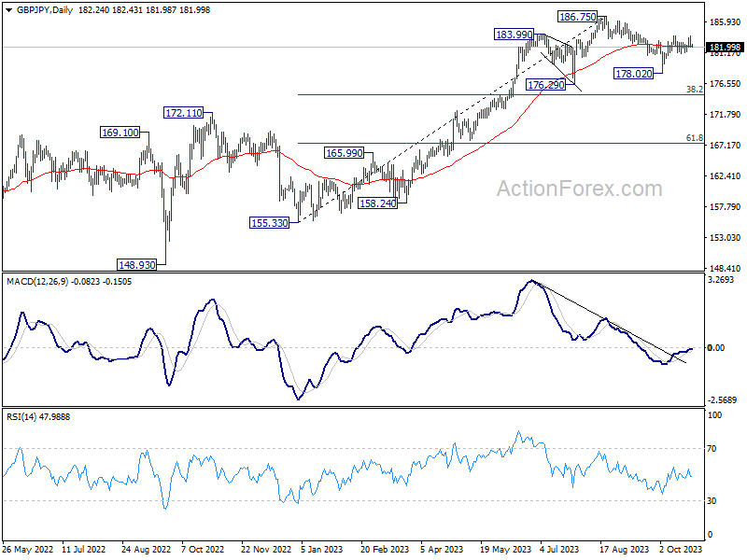Viewport: 747px width, 560px height.
Task: Click the RSI 70 level label
Action: 712,449
